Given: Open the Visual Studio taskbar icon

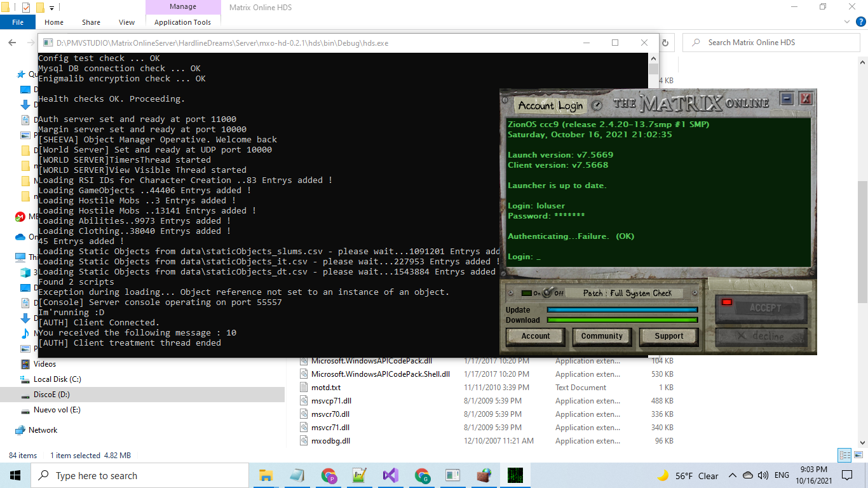Looking at the screenshot, I should point(390,475).
